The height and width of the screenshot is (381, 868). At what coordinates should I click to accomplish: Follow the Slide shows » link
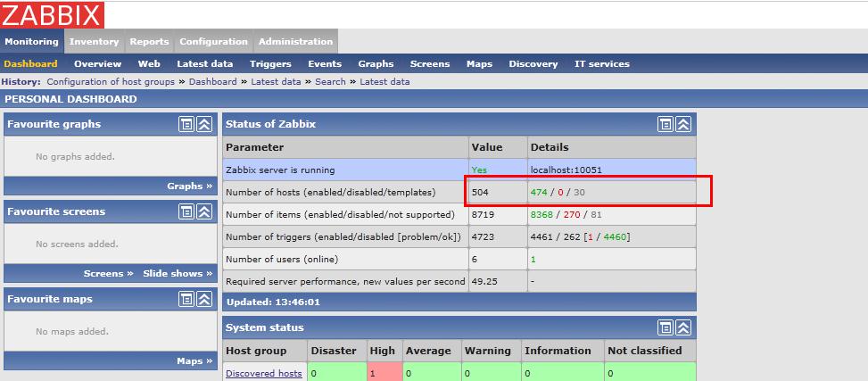click(x=178, y=274)
